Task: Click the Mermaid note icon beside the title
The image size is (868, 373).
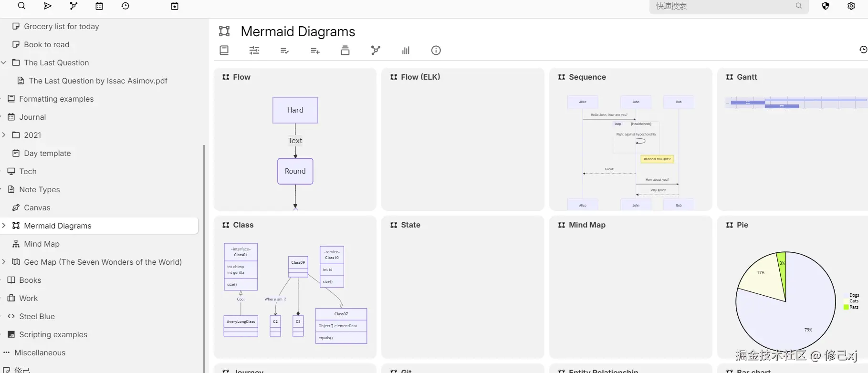Action: tap(224, 31)
